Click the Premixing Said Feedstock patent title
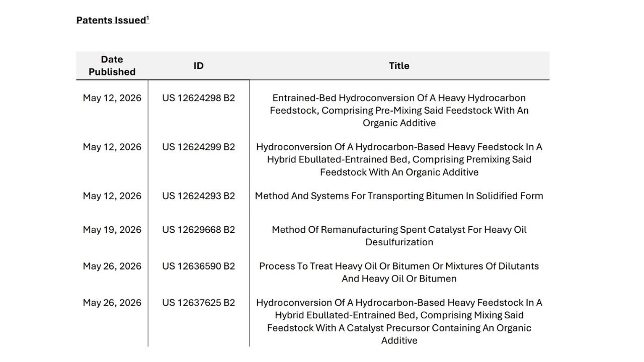This screenshot has width=644, height=362. tap(399, 159)
